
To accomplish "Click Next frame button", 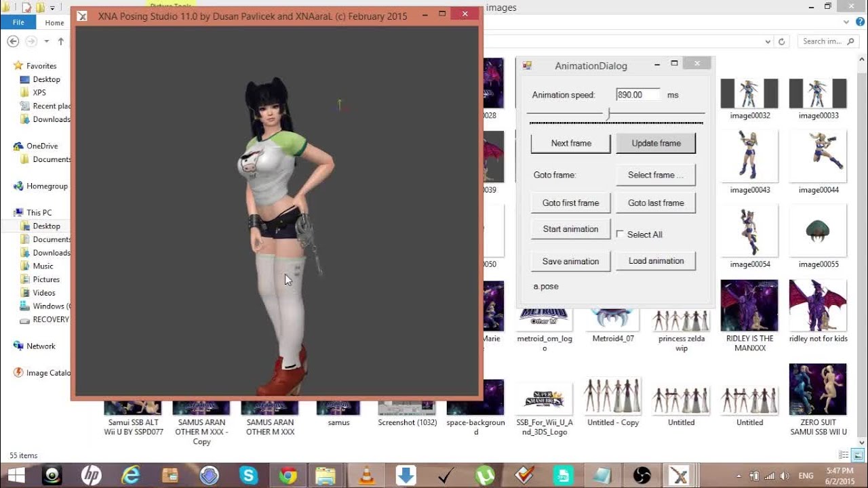I will (571, 143).
